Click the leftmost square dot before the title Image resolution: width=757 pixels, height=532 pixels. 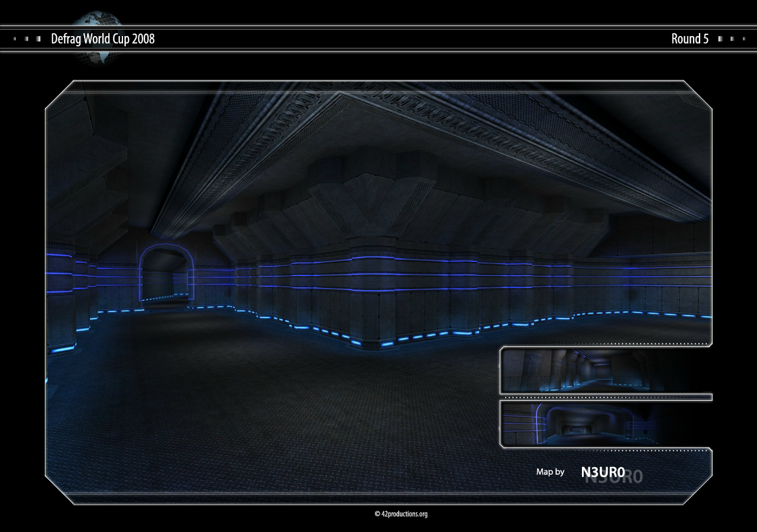tap(15, 39)
